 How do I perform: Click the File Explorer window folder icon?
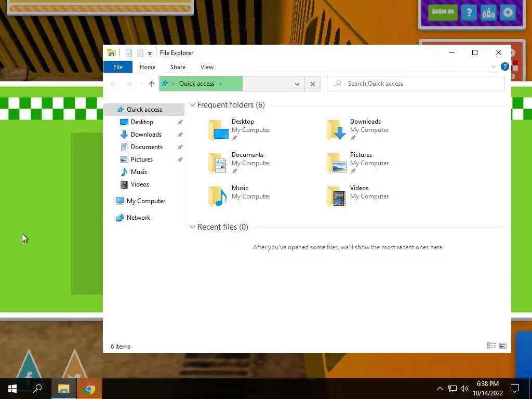click(x=112, y=52)
